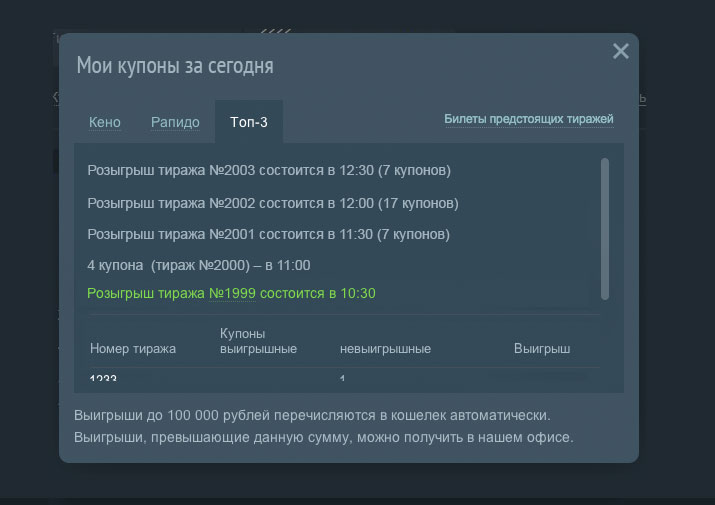Click the office payout notice text

point(323,438)
